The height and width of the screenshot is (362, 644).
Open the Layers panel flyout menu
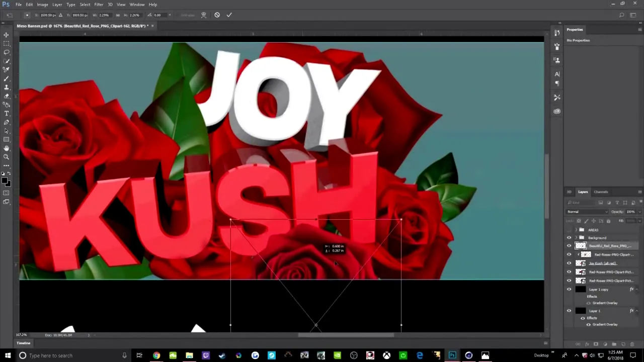(639, 192)
